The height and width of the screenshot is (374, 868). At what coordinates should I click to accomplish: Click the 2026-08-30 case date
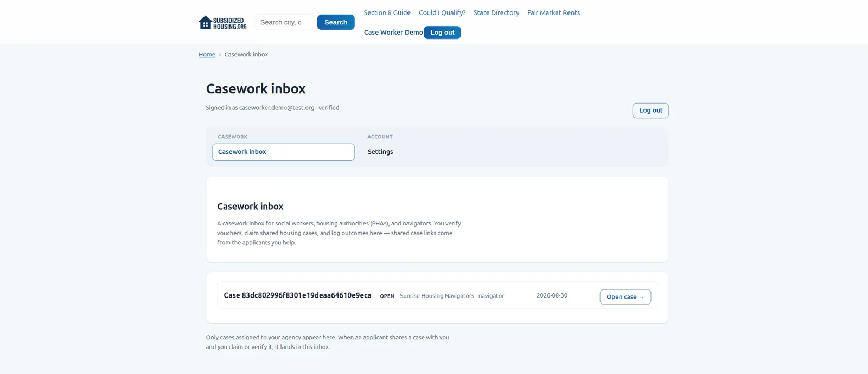[552, 295]
